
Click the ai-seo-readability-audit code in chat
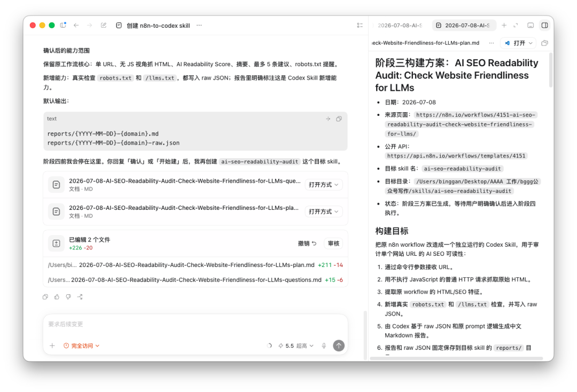pyautogui.click(x=260, y=161)
